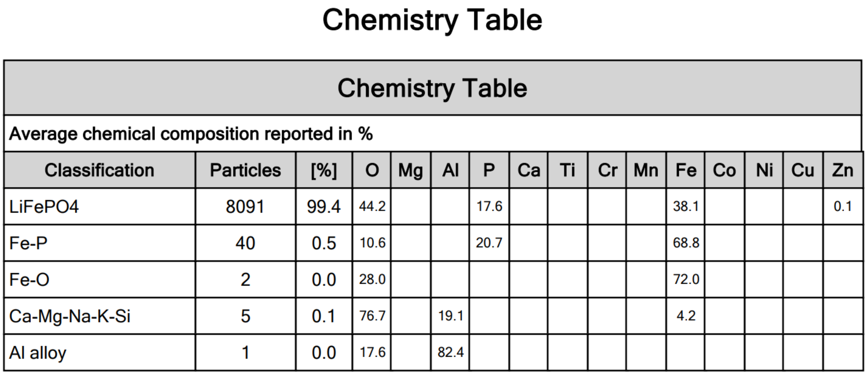Select the Fe-P row label

click(x=100, y=243)
